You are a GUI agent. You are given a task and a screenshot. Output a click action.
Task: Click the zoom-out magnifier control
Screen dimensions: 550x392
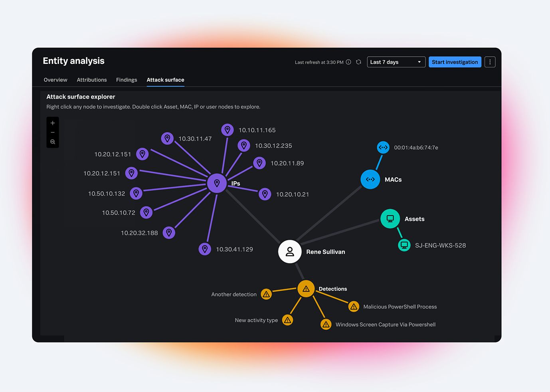pyautogui.click(x=52, y=141)
